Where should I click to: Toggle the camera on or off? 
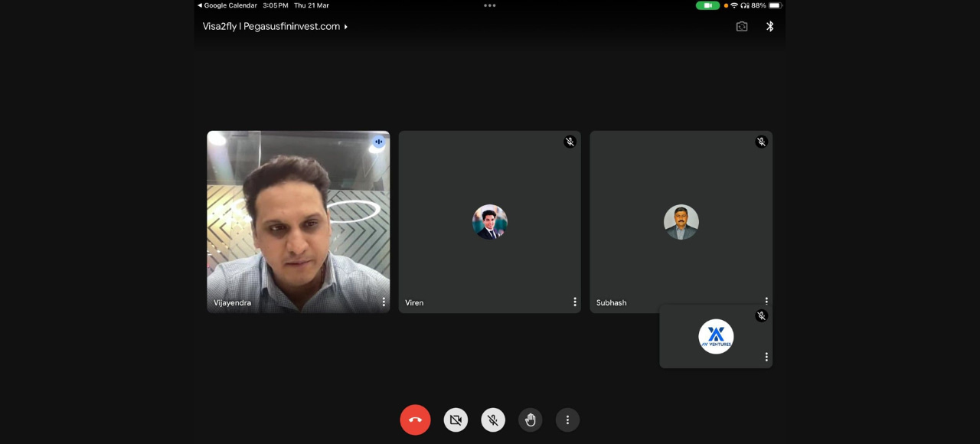tap(456, 420)
